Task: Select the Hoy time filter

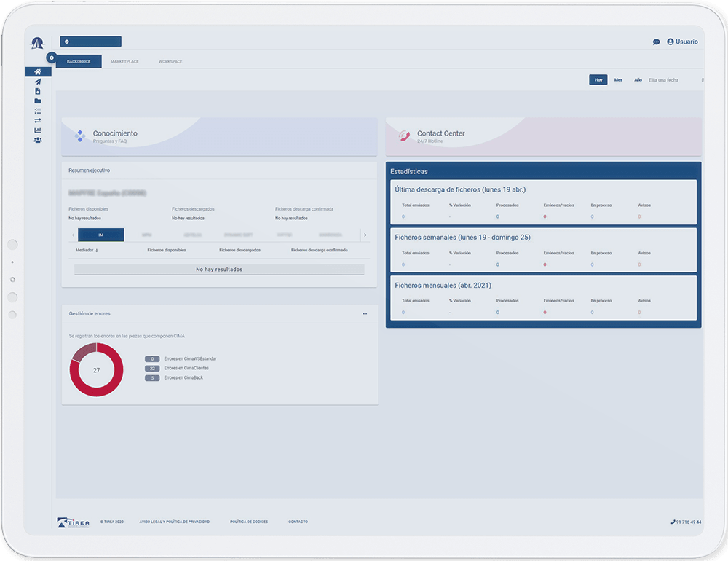Action: pyautogui.click(x=598, y=80)
